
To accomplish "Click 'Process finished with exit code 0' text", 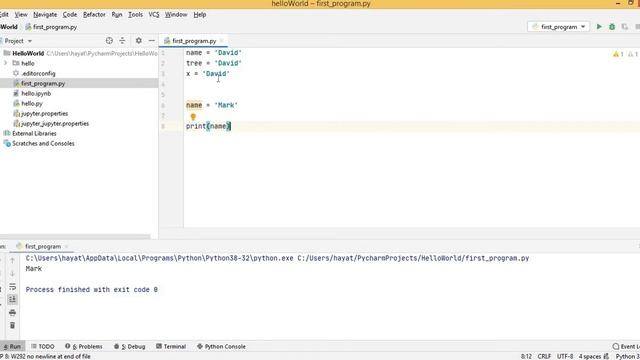I will (x=91, y=290).
